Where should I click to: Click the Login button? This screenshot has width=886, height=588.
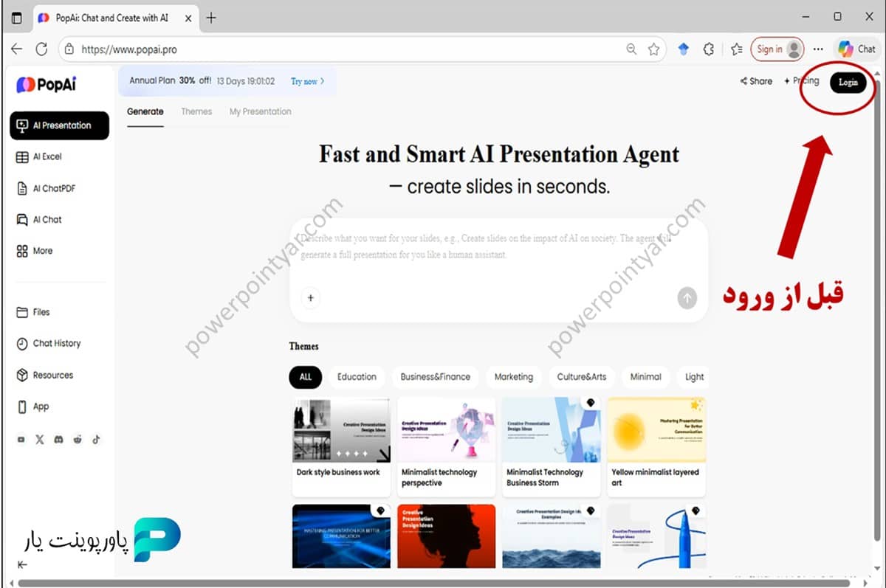pos(848,82)
